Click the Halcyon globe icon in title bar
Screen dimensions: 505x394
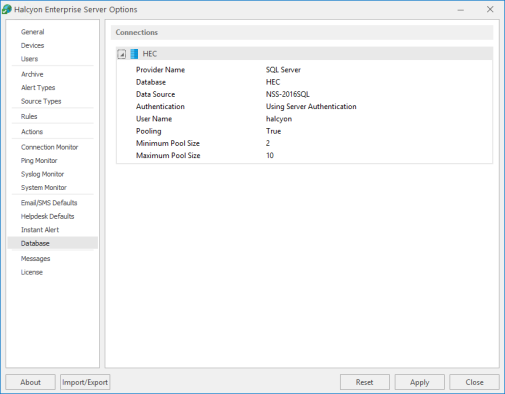7,9
